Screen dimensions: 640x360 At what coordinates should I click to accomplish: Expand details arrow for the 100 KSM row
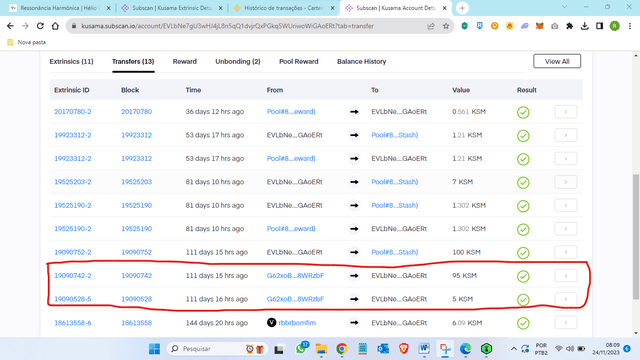(566, 252)
